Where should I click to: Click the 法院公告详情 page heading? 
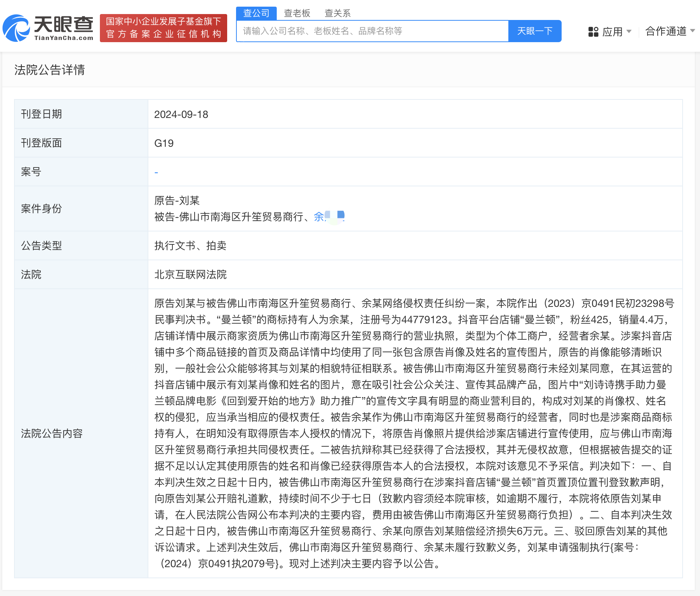[50, 70]
